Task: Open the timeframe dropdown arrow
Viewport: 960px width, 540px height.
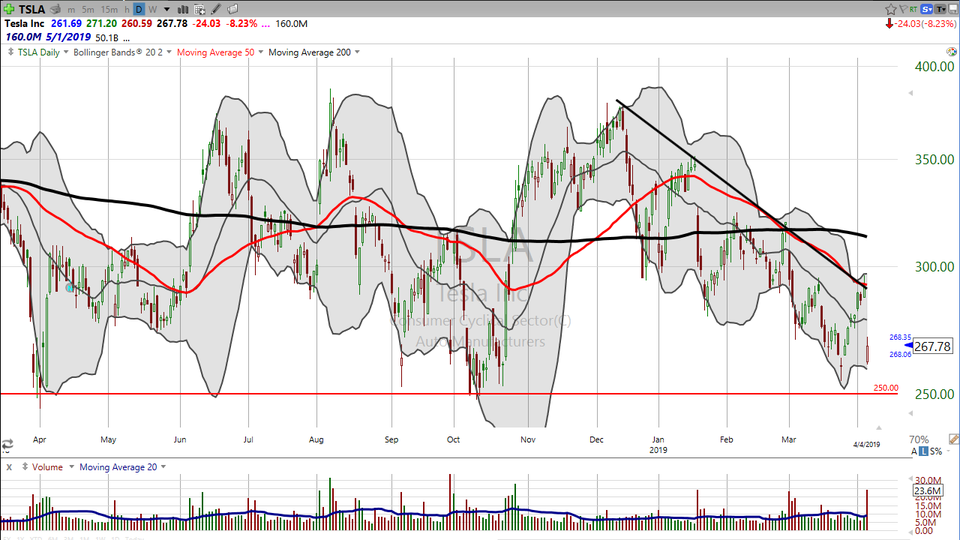Action: coord(167,9)
